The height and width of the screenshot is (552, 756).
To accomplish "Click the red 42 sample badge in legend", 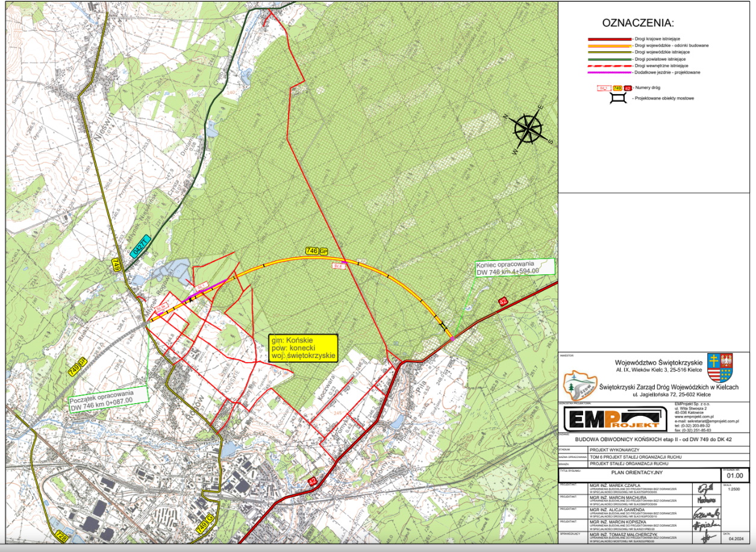I will (x=628, y=88).
